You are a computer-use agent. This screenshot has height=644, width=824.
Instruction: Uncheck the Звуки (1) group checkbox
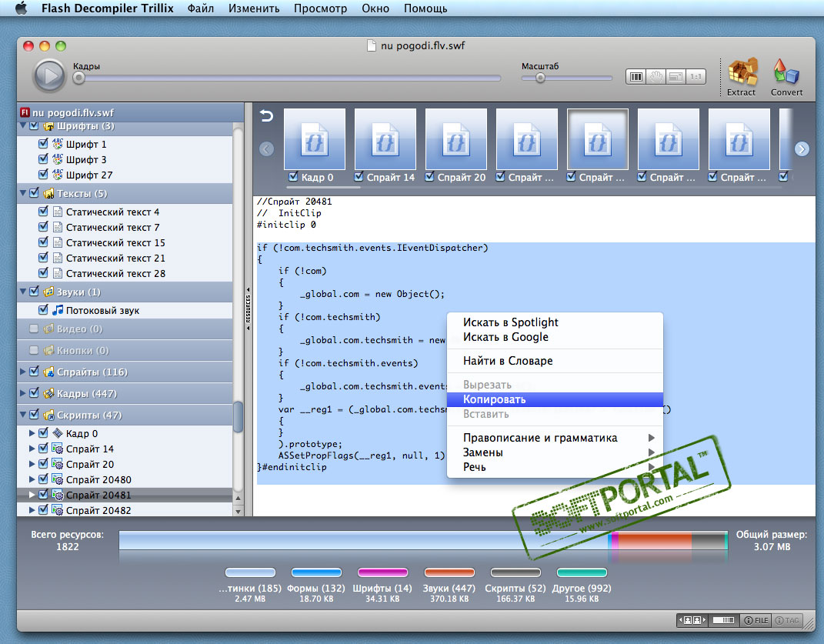coord(34,292)
